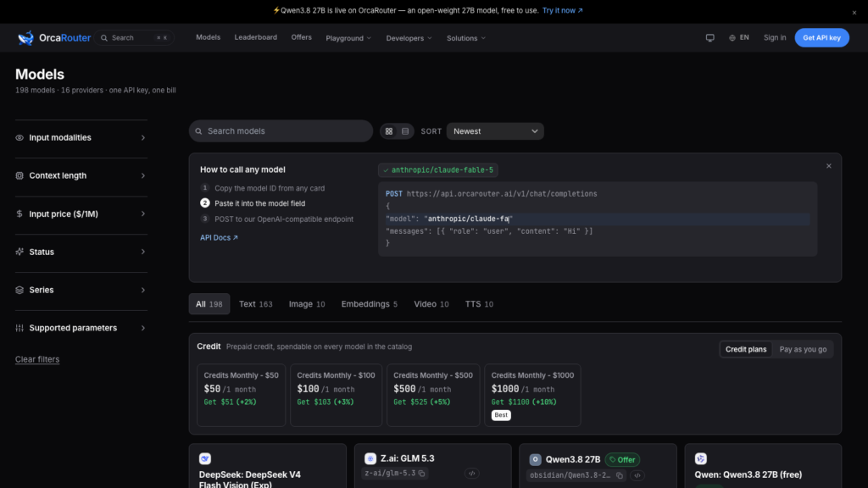The height and width of the screenshot is (488, 868).
Task: Switch to grid view layout icon
Action: coord(388,131)
